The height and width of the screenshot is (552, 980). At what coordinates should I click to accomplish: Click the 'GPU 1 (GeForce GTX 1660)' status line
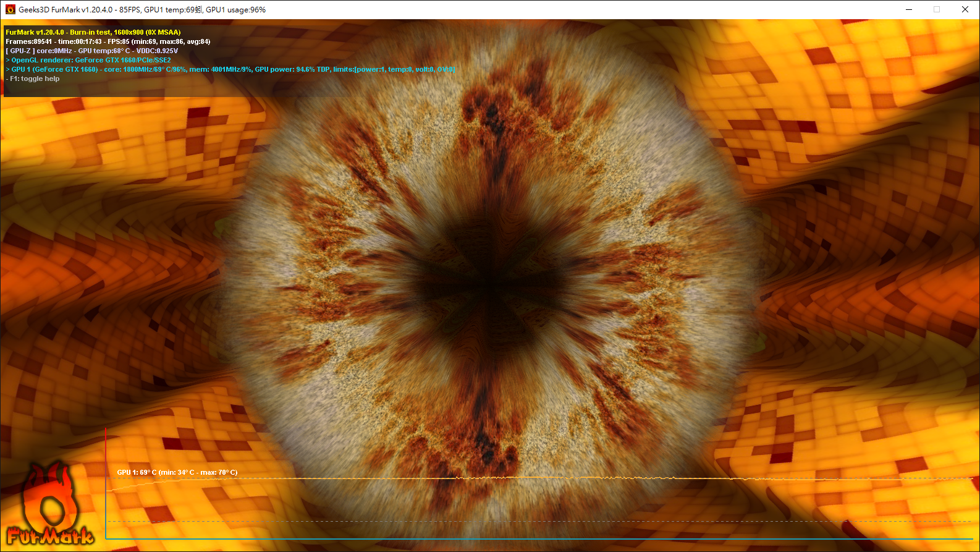point(230,69)
